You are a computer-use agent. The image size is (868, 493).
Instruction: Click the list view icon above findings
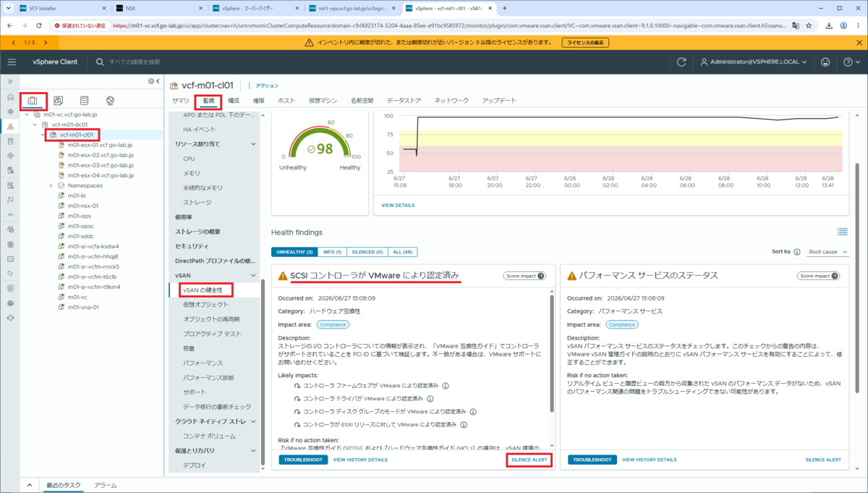point(842,232)
